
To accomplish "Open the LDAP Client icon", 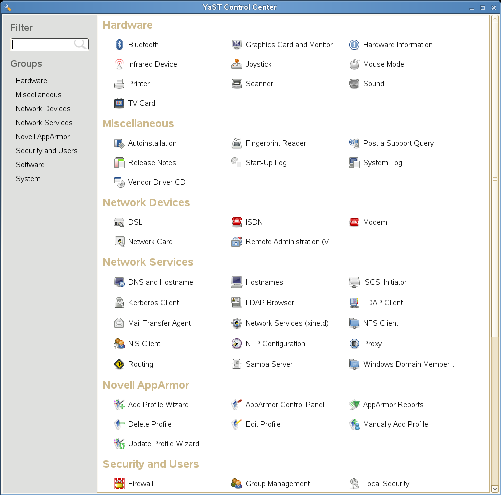I will pos(354,303).
